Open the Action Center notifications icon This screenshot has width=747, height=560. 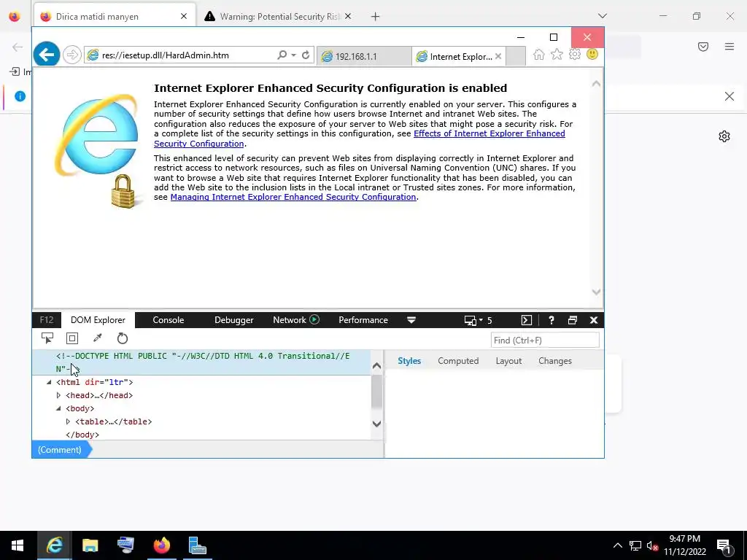[724, 545]
